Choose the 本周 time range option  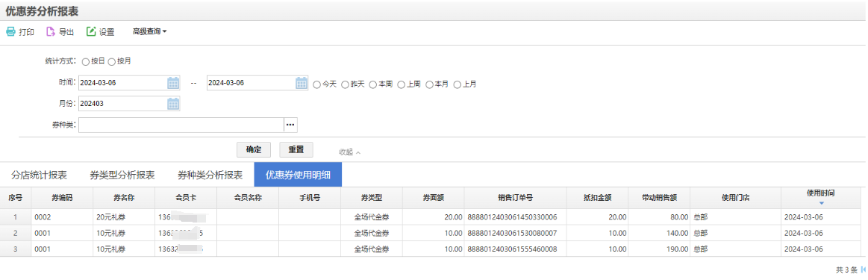[373, 84]
